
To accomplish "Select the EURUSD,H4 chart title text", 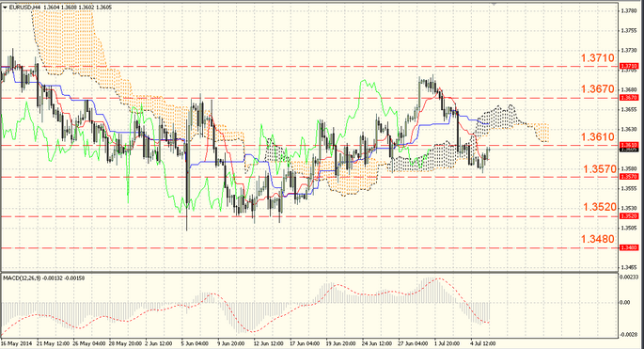I will click(24, 8).
